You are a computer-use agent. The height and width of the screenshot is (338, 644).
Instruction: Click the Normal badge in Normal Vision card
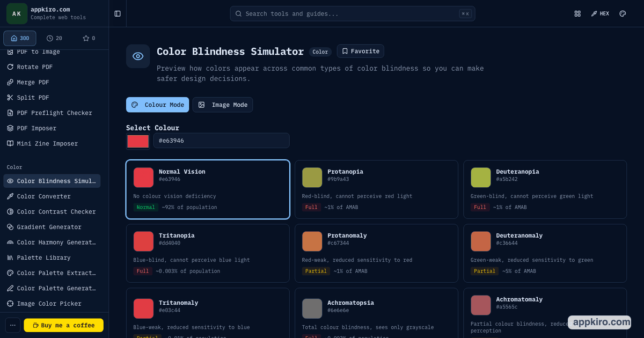pos(145,207)
